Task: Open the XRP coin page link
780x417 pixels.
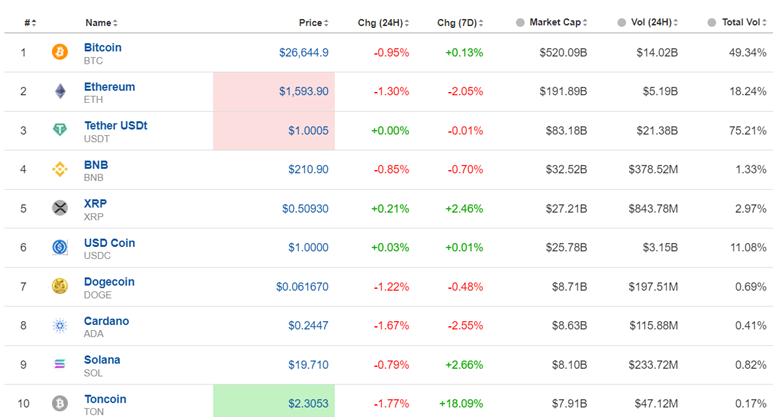Action: tap(95, 204)
